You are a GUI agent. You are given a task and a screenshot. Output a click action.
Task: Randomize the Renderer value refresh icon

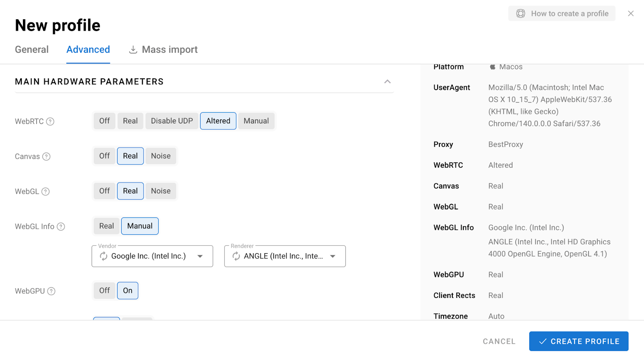(x=236, y=256)
